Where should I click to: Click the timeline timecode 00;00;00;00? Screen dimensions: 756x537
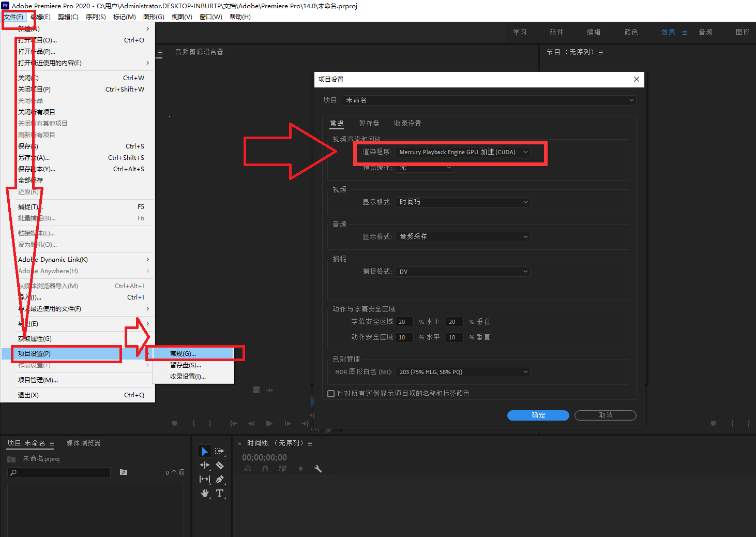(264, 458)
